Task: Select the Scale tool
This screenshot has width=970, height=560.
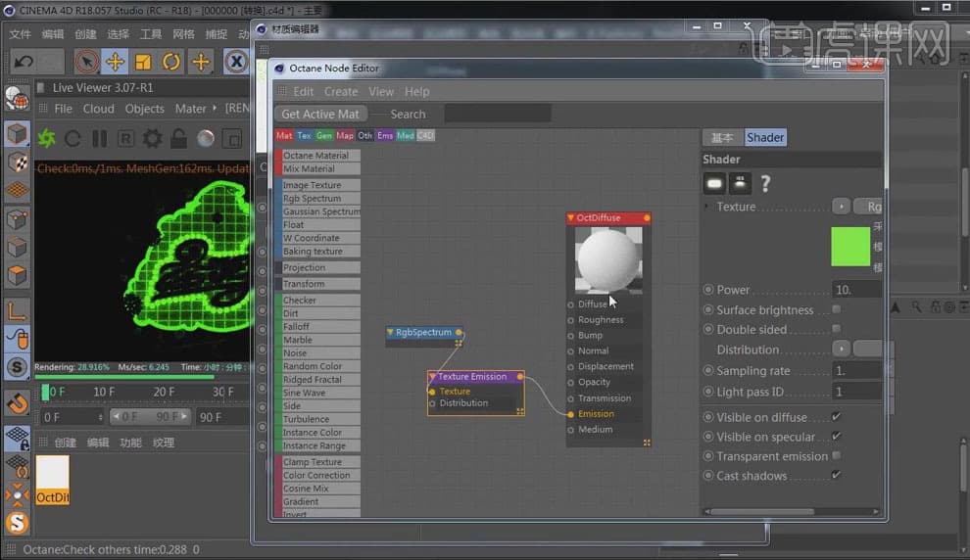Action: [x=143, y=62]
